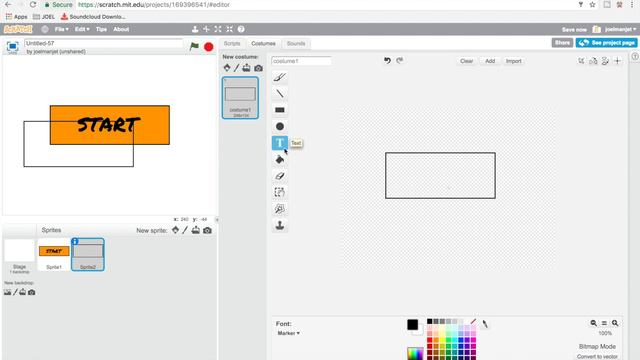Select the Select and duplicate stamp tool
The width and height of the screenshot is (640, 360).
coord(280,225)
